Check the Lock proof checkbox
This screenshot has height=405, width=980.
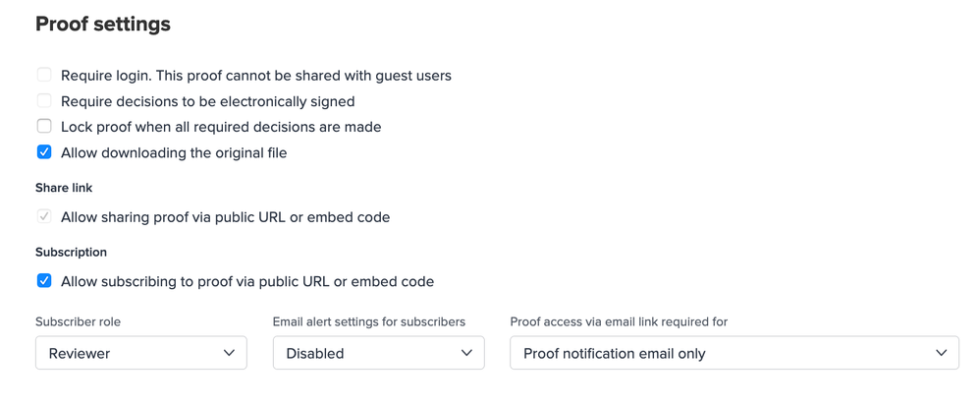pos(44,126)
